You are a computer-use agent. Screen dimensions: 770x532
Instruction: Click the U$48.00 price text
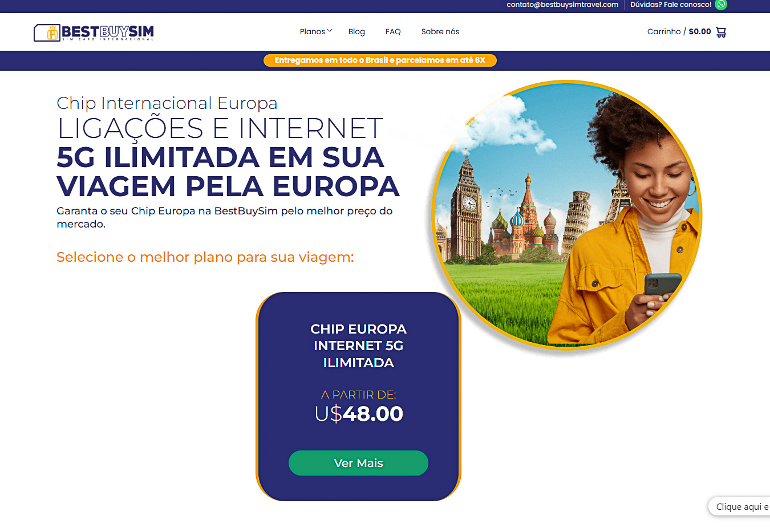(358, 413)
